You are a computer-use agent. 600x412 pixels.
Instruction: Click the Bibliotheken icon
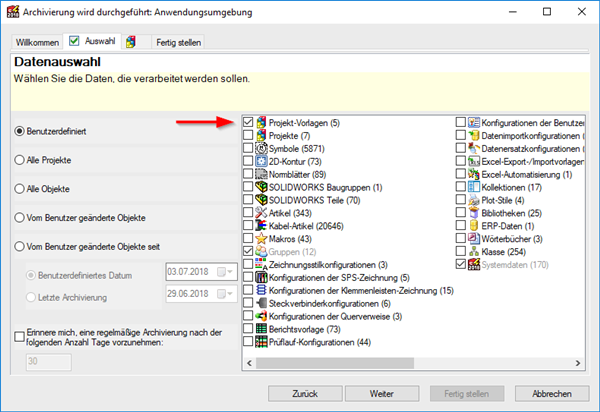click(x=474, y=213)
